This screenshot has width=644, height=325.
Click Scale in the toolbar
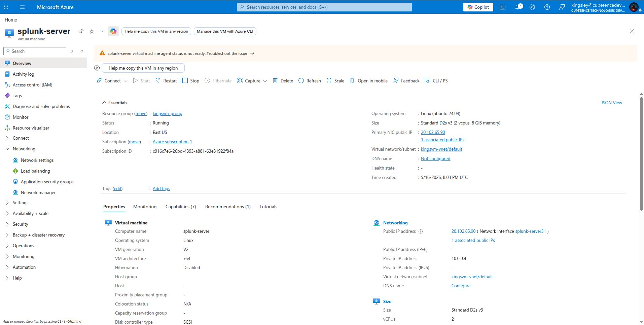335,81
